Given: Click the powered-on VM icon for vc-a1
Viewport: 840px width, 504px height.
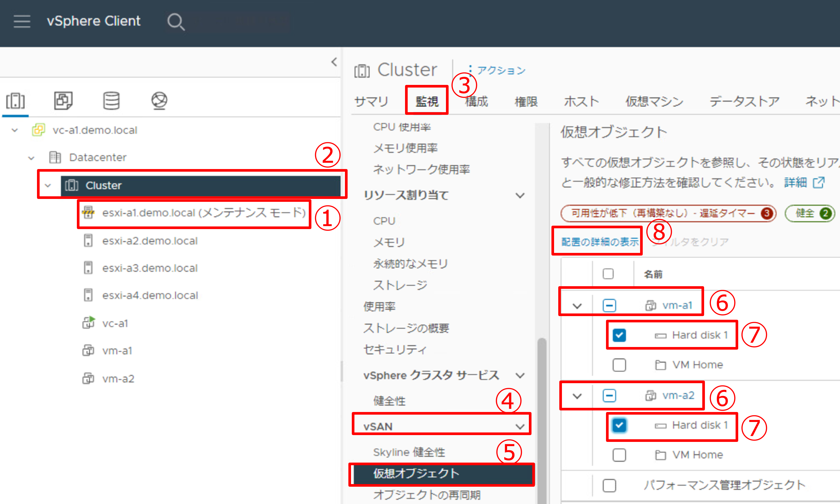Looking at the screenshot, I should tap(88, 323).
